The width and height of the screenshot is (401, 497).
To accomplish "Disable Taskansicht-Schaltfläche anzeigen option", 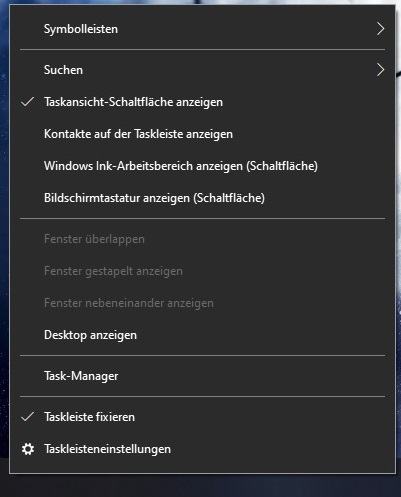I will [202, 102].
